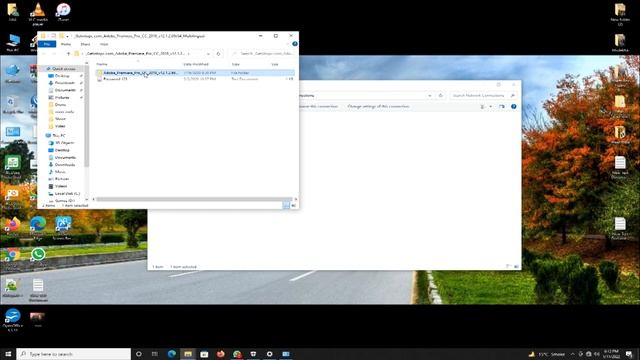Viewport: 640px width, 360px height.
Task: Select the Adobe_Premiere_Pro_CC folder row
Action: pyautogui.click(x=195, y=73)
